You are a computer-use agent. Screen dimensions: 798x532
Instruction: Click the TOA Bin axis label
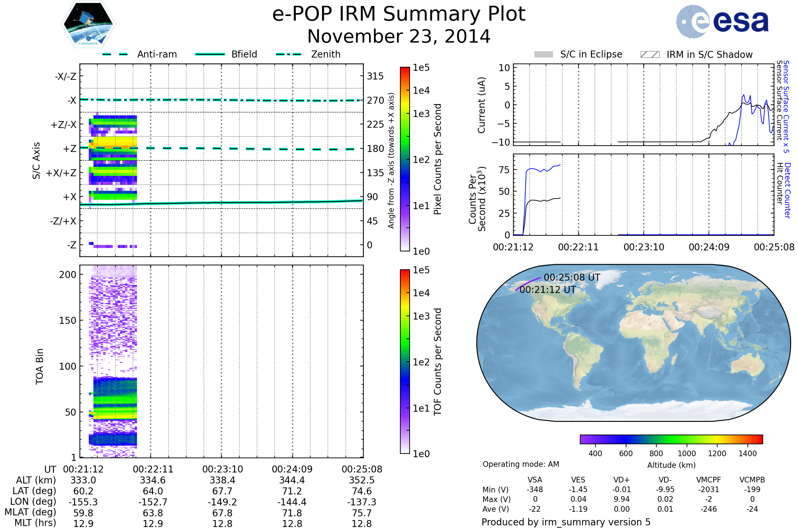39,366
